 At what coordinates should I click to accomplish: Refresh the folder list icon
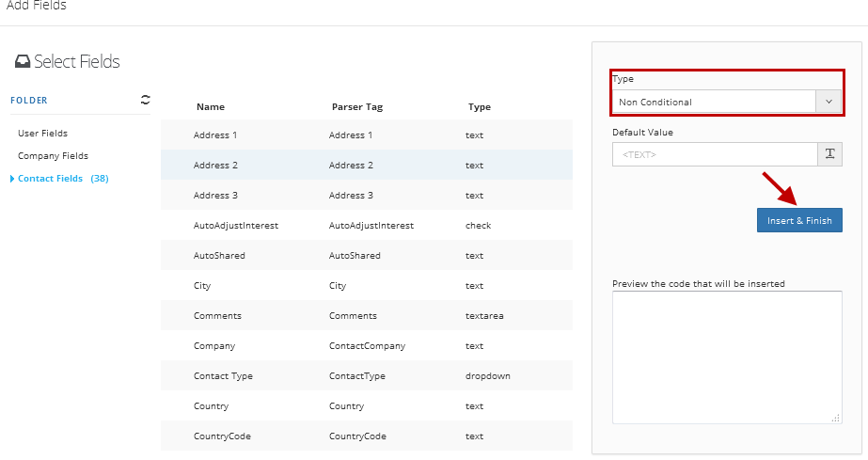(145, 100)
